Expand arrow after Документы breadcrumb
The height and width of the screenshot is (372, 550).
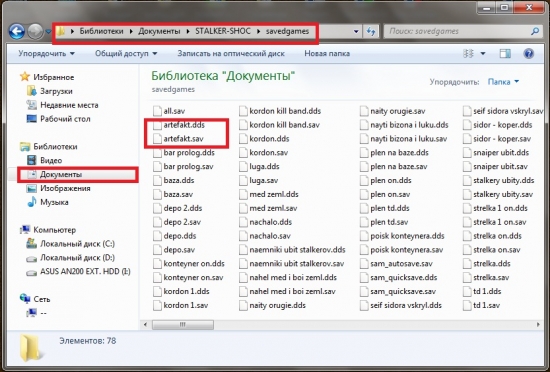click(188, 31)
